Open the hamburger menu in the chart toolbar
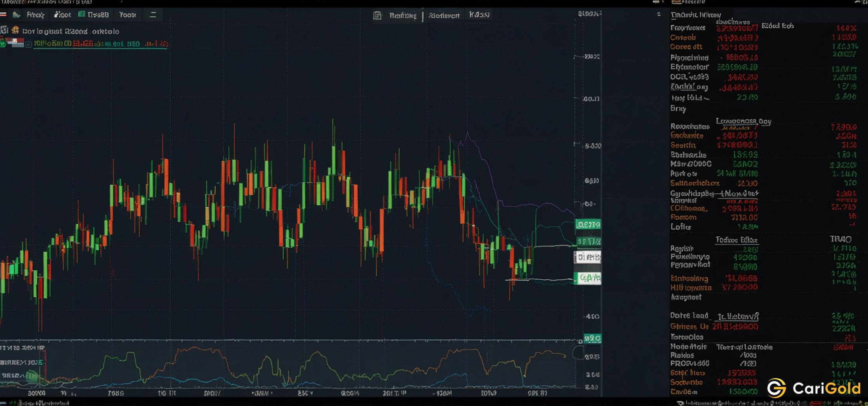The image size is (868, 406). (x=153, y=15)
